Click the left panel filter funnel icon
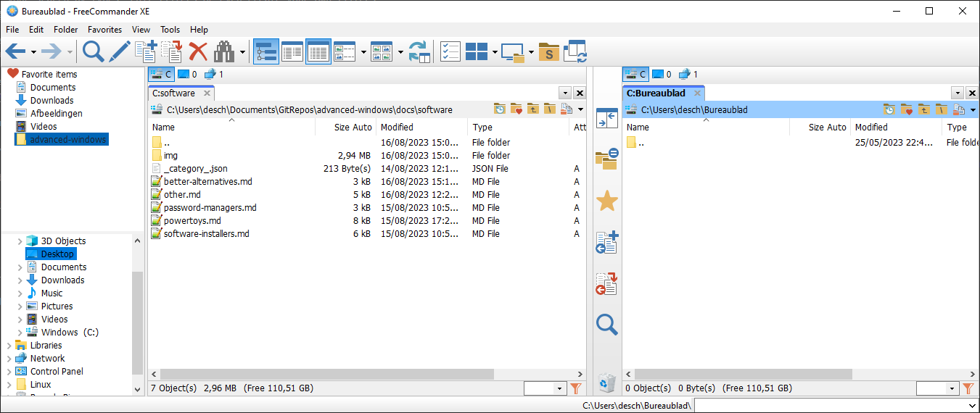Viewport: 980px width, 413px height. coord(576,388)
